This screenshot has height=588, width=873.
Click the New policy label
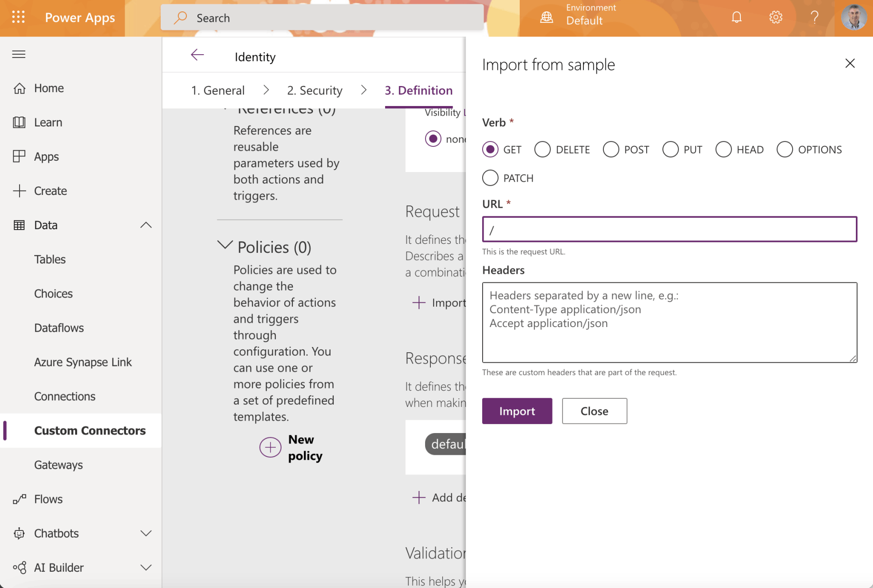pyautogui.click(x=305, y=448)
